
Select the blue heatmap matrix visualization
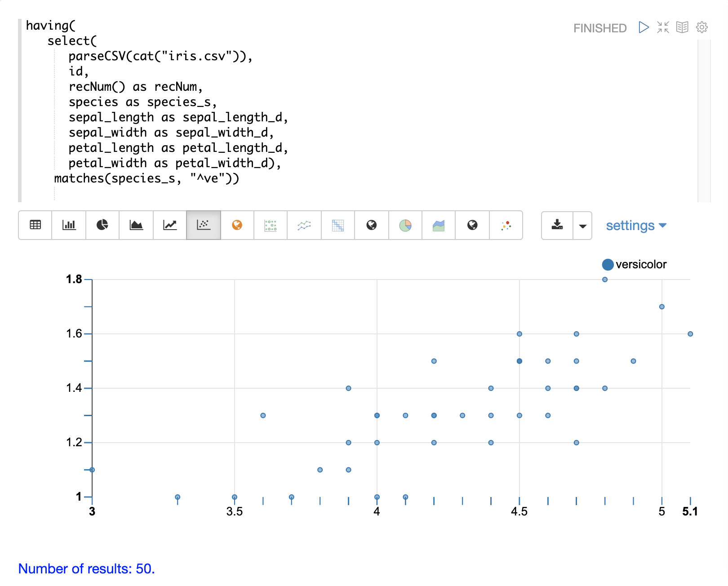(x=338, y=225)
